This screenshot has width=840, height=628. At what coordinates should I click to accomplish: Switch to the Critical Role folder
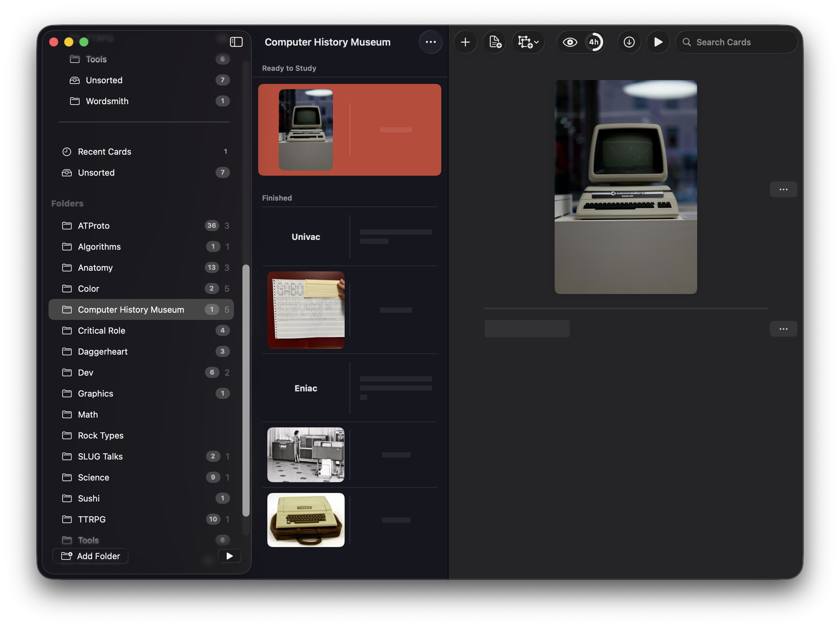(x=101, y=330)
